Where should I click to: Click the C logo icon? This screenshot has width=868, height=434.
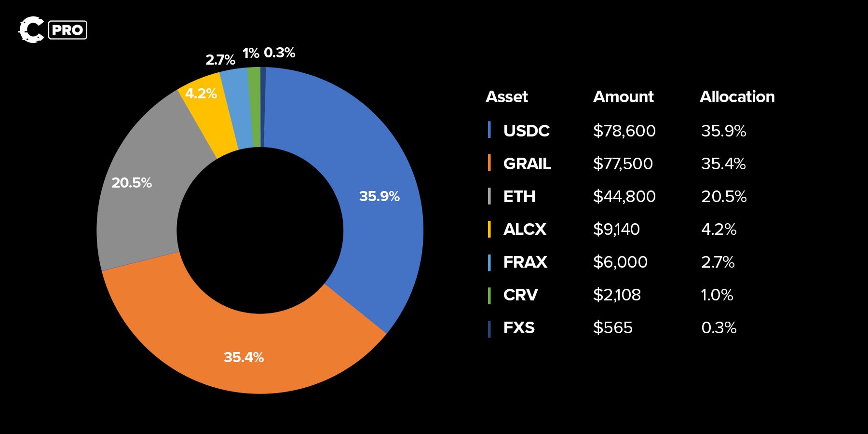(x=31, y=30)
